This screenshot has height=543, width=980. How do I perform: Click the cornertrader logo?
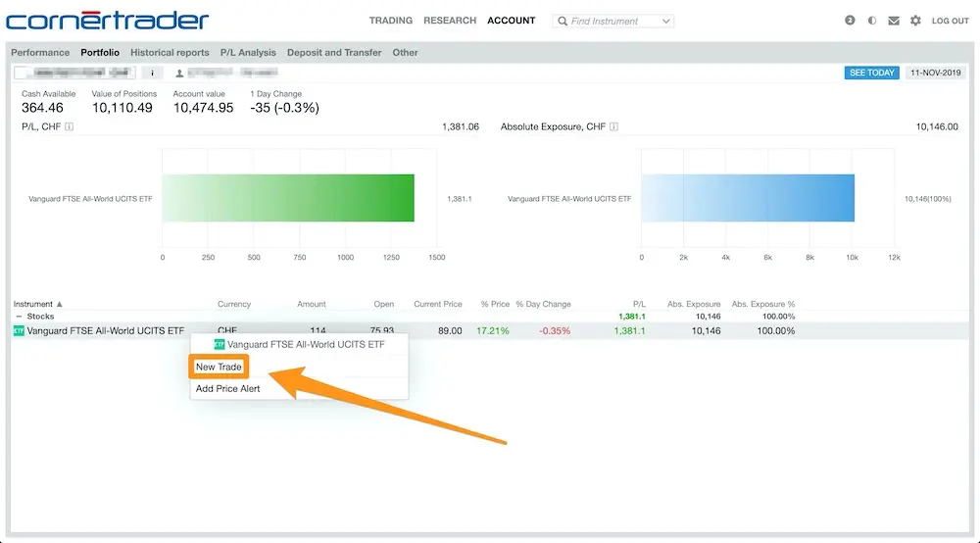coord(107,20)
